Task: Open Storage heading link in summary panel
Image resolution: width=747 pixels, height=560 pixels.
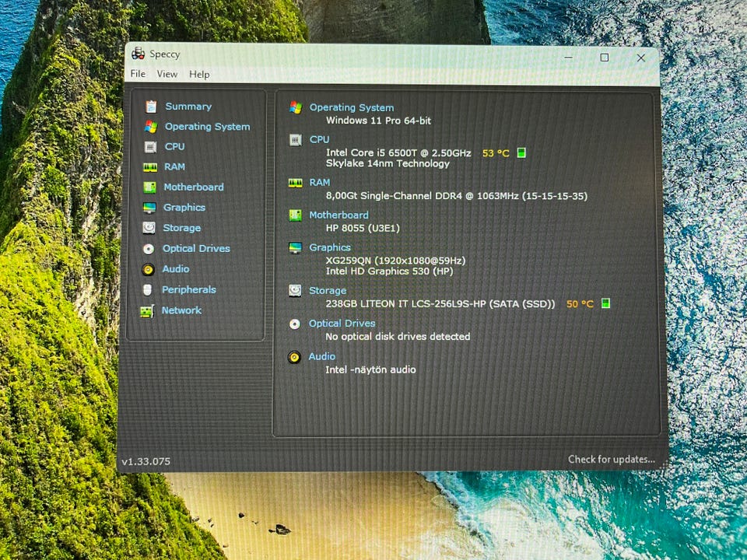Action: coord(328,290)
